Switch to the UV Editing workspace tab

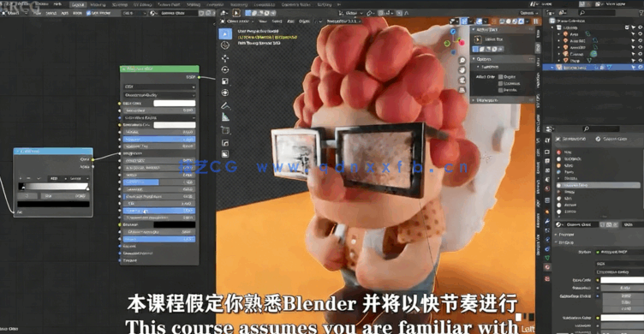(142, 4)
